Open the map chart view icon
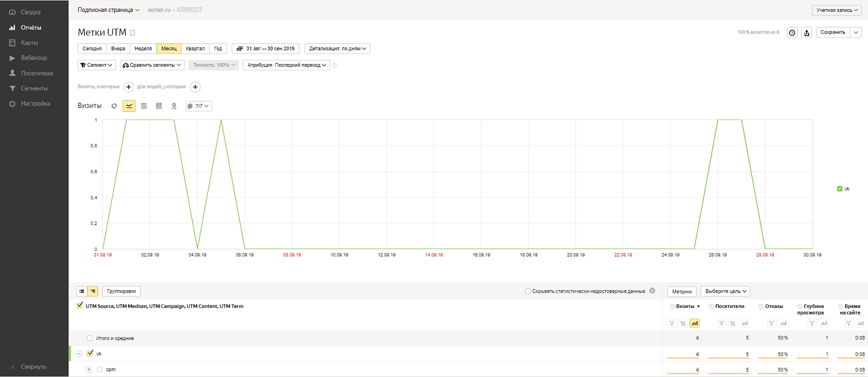 [x=174, y=106]
